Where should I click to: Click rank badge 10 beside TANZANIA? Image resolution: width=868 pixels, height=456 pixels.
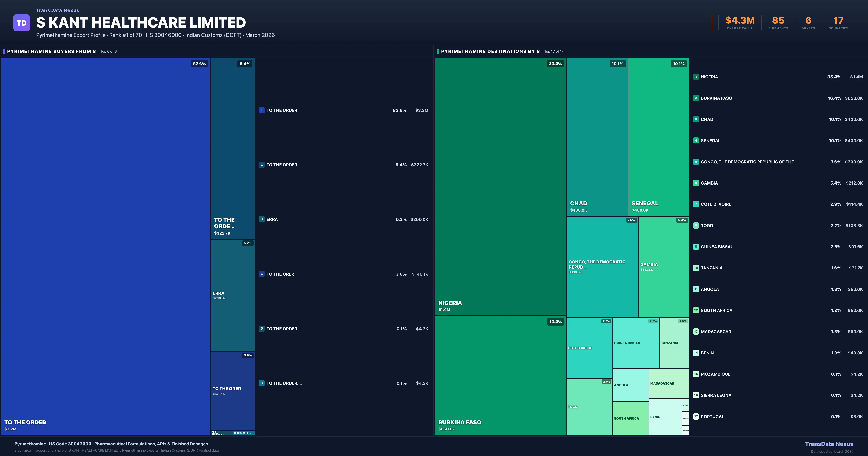[x=696, y=268]
